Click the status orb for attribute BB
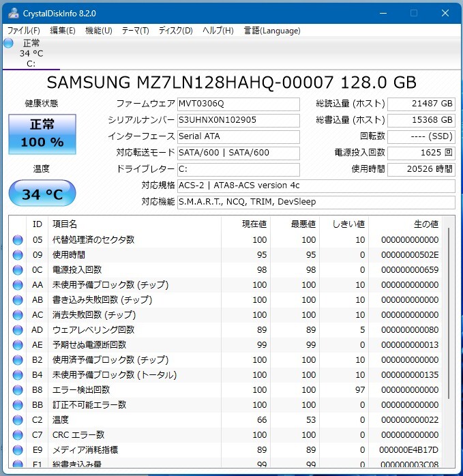Viewport: 463px width, 476px height. [x=18, y=405]
